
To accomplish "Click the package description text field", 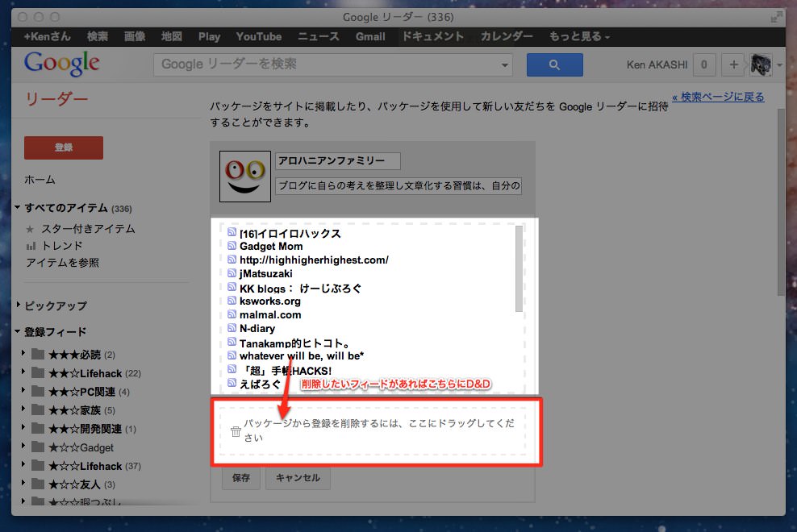I will pyautogui.click(x=398, y=186).
